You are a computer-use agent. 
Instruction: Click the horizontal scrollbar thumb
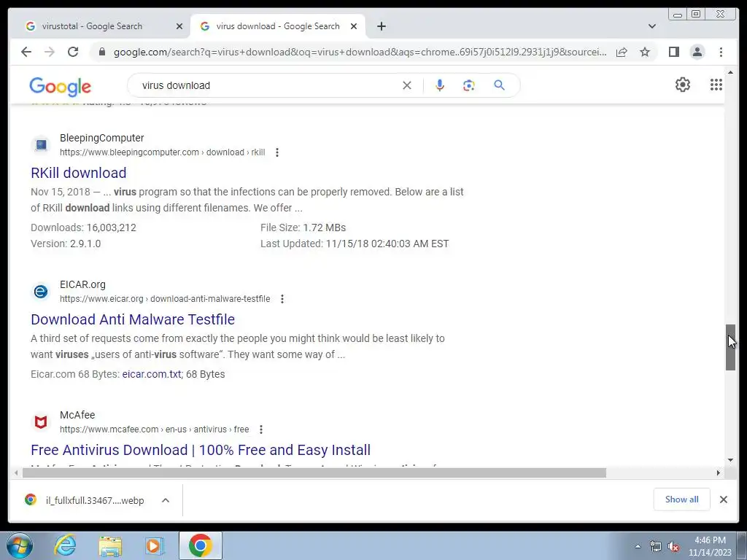pyautogui.click(x=314, y=472)
